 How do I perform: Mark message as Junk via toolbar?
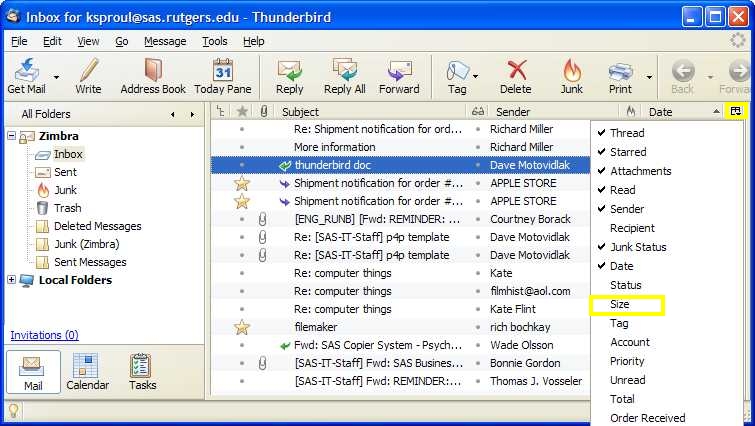[572, 76]
